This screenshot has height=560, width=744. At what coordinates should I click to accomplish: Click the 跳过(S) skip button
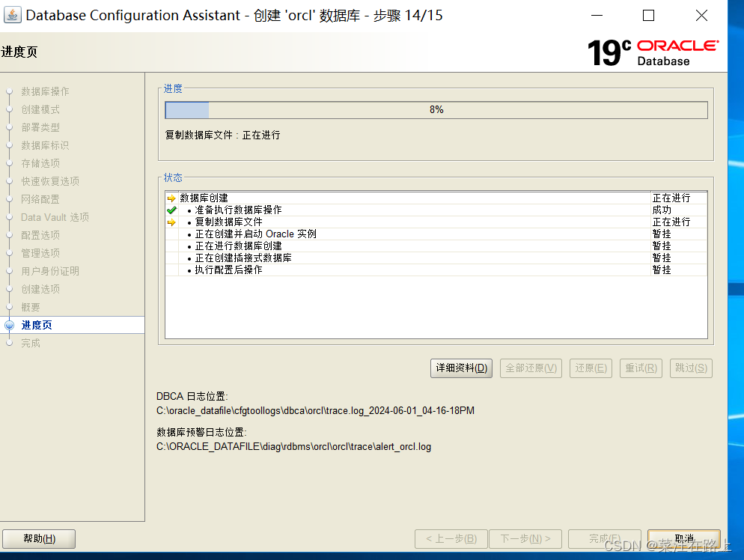[691, 368]
